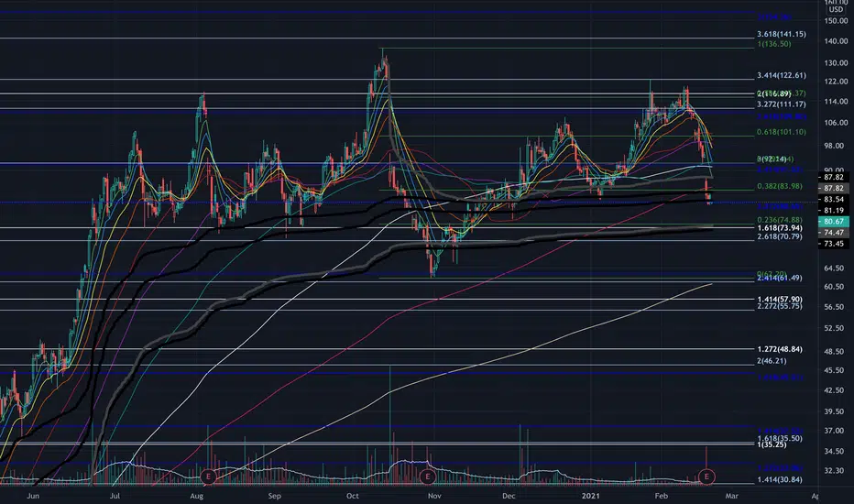This screenshot has height=504, width=854.
Task: Select Fibonacci label 1.618(35.50)
Action: point(780,438)
